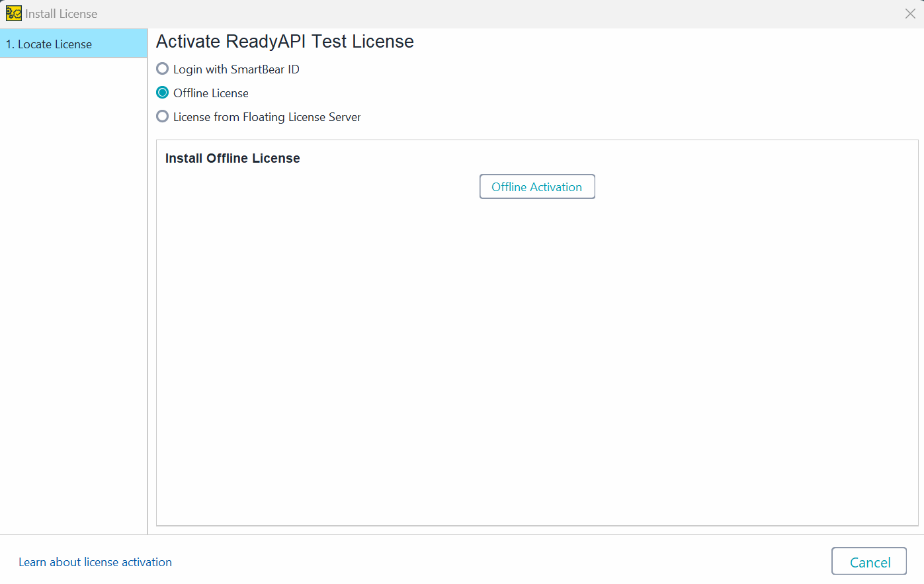Dismiss the dialog with Cancel

tap(868, 561)
